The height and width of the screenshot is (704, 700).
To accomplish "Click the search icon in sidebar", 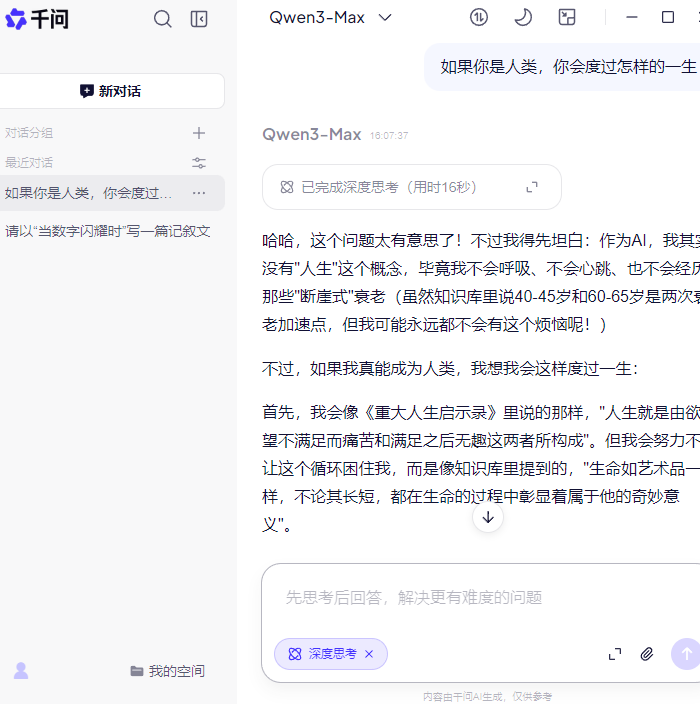I will click(x=162, y=19).
